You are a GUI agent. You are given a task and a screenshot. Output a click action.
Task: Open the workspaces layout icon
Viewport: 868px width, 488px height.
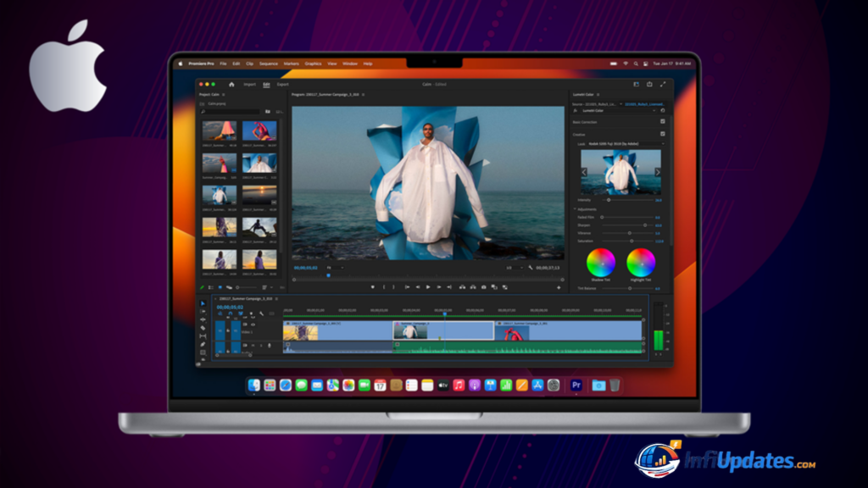636,84
